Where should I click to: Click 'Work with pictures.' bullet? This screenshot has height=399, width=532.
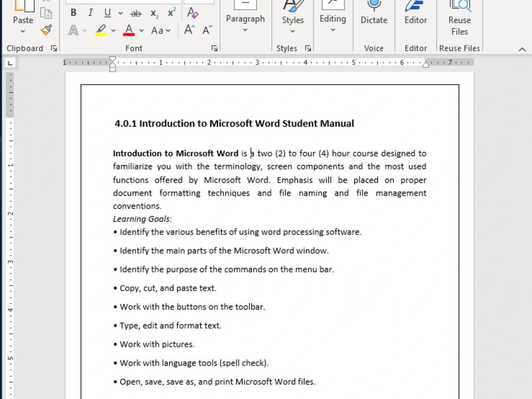point(154,344)
